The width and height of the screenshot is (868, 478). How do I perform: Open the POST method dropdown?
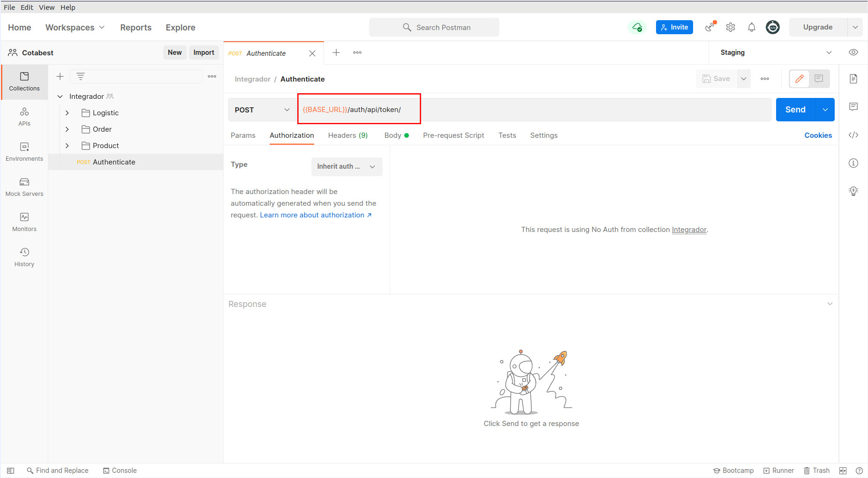point(263,110)
